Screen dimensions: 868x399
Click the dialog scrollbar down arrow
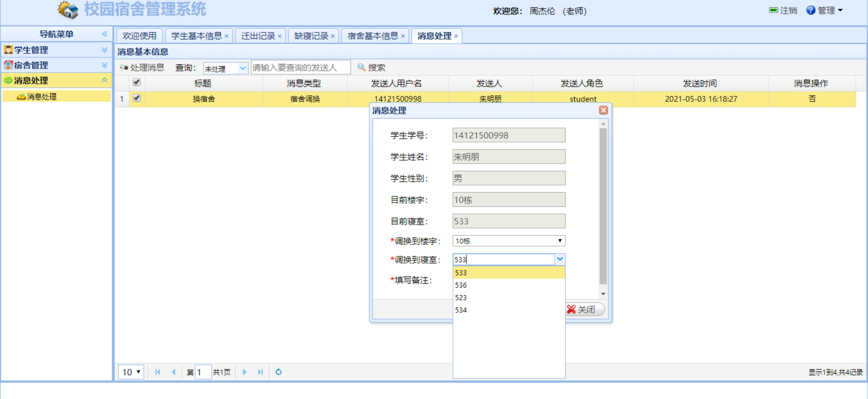(603, 294)
